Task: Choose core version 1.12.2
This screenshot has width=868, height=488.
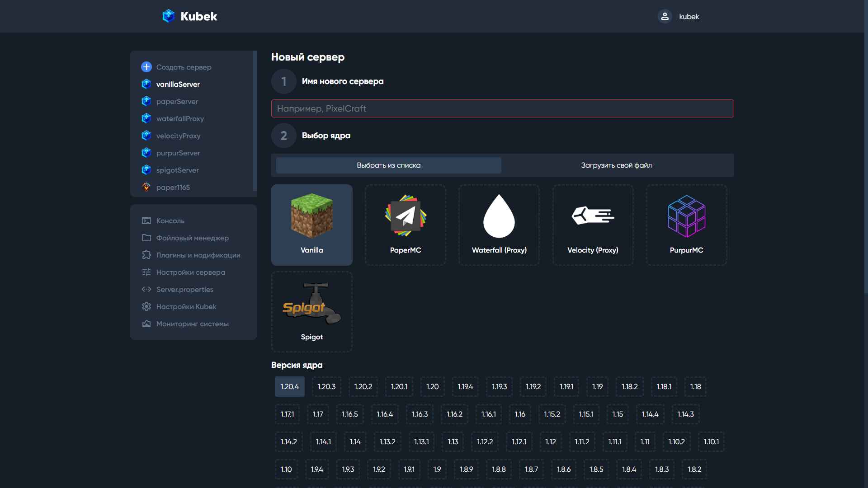Action: point(485,442)
